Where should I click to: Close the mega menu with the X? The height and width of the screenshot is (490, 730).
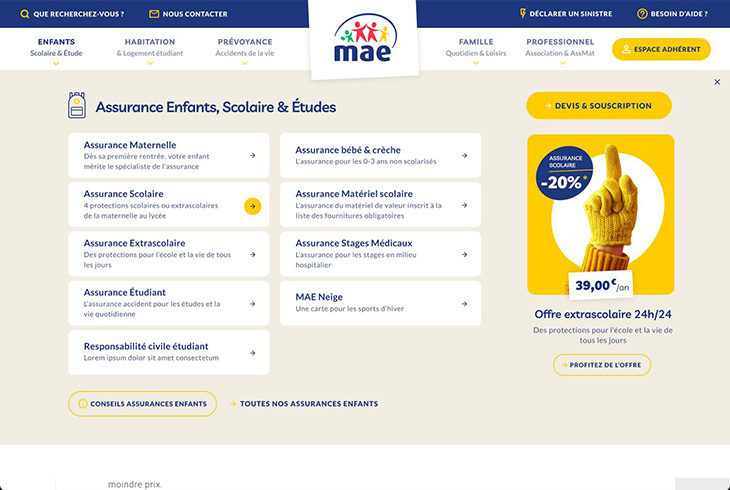click(x=717, y=82)
